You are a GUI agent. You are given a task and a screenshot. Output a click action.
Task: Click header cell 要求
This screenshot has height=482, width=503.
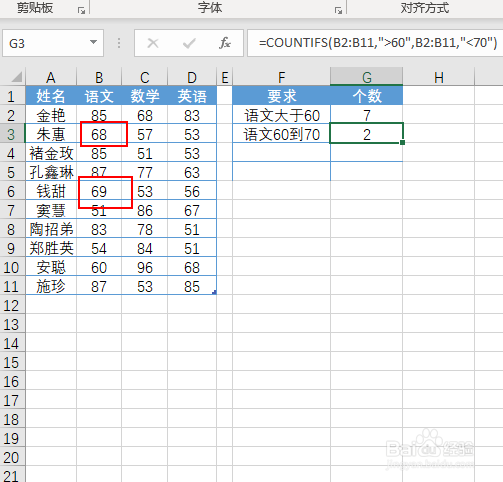coord(282,96)
